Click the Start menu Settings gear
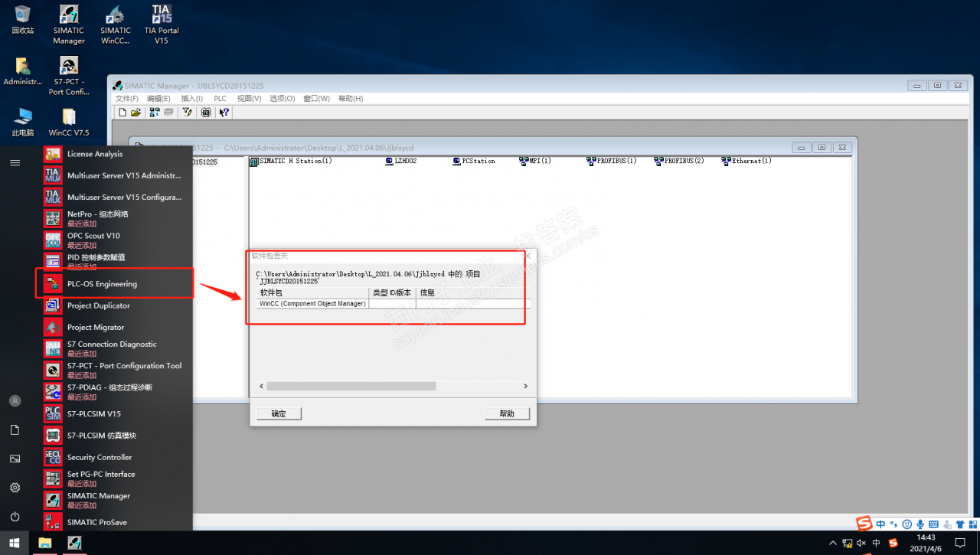 15,488
